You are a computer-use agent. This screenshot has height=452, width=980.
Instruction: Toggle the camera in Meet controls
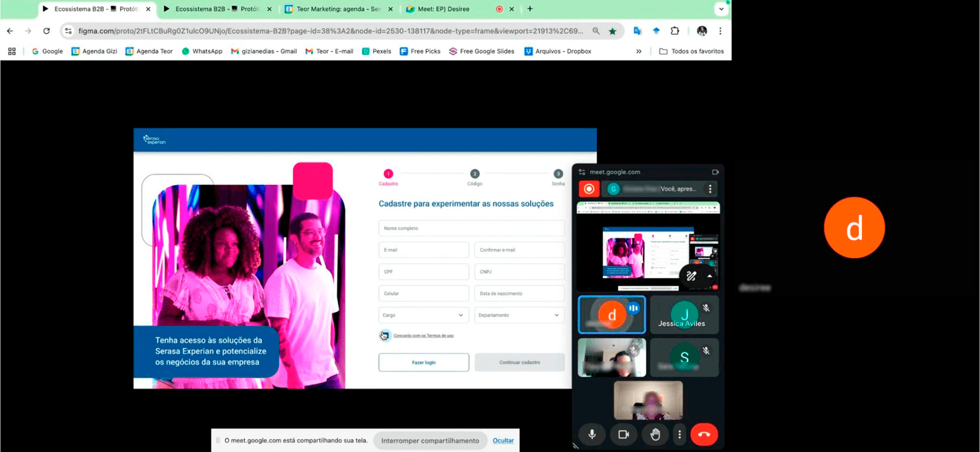pyautogui.click(x=623, y=434)
